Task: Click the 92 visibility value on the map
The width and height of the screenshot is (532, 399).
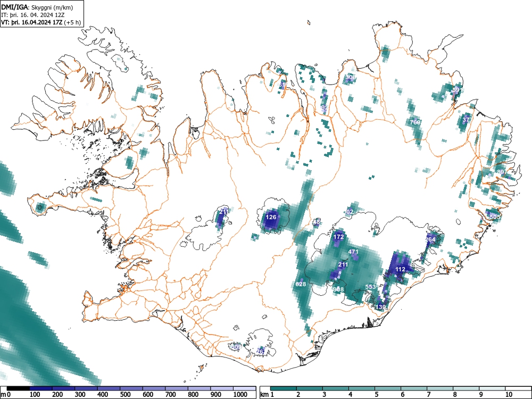Action: point(325,107)
